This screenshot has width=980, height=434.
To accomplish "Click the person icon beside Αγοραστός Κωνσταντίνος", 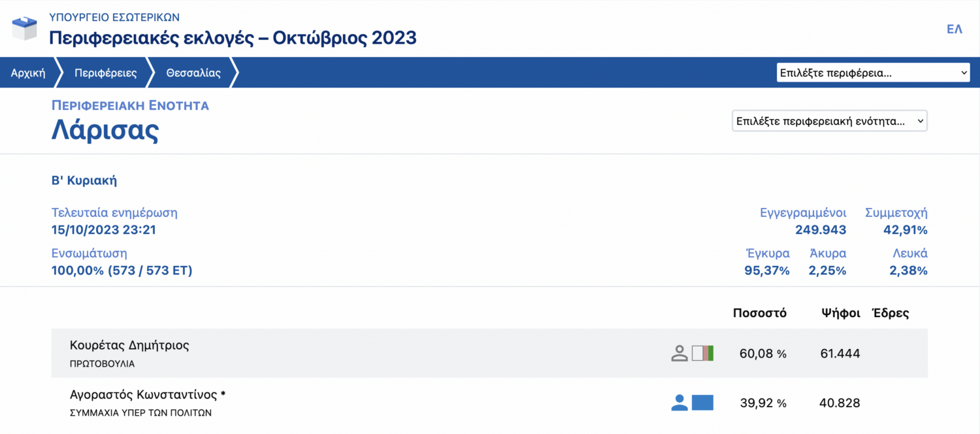I will [x=679, y=403].
